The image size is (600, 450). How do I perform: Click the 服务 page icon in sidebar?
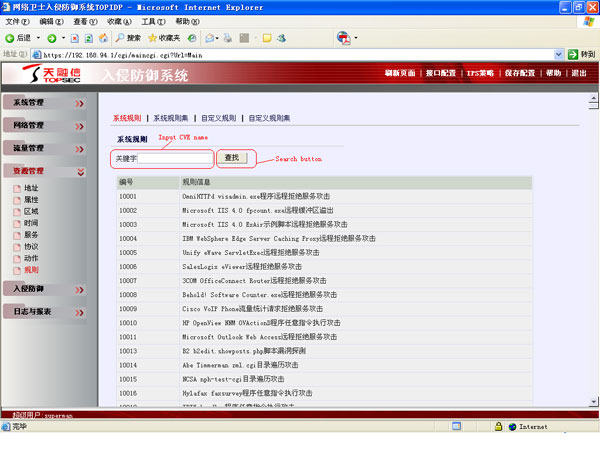tap(16, 235)
